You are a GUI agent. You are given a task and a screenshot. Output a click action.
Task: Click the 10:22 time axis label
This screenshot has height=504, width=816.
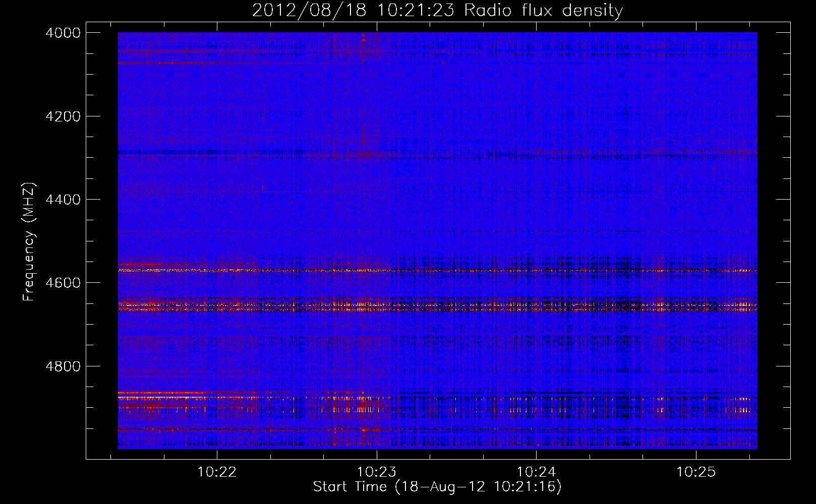[x=217, y=472]
